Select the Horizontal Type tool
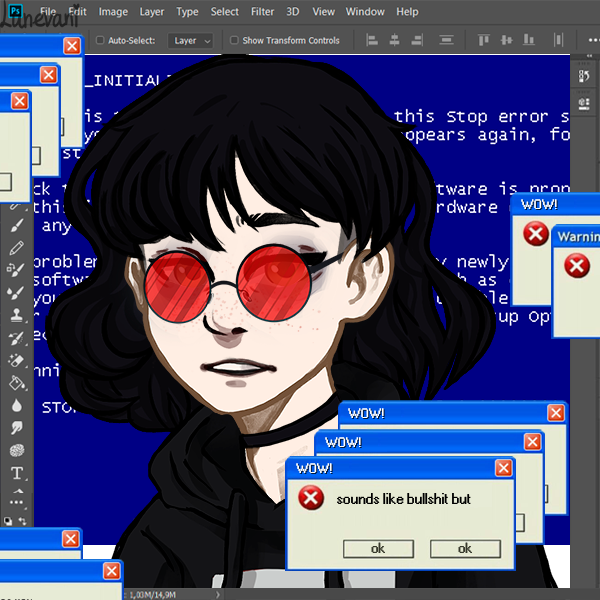The height and width of the screenshot is (600, 600). pos(16,473)
